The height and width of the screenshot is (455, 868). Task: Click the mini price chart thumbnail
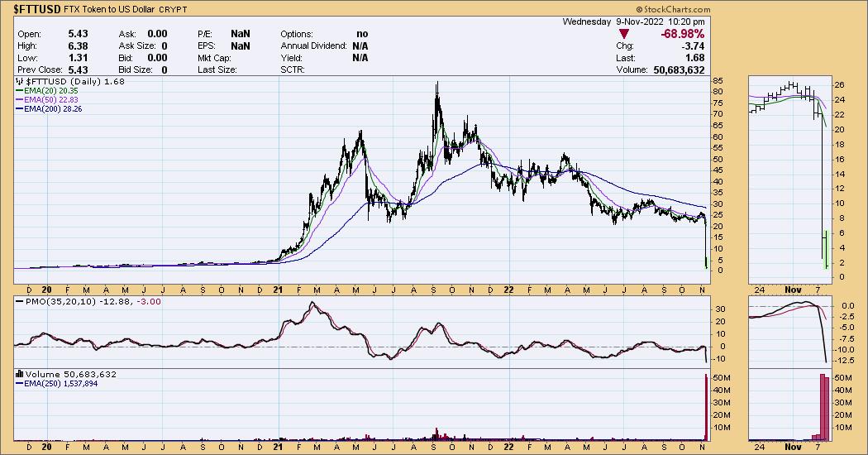(x=789, y=180)
